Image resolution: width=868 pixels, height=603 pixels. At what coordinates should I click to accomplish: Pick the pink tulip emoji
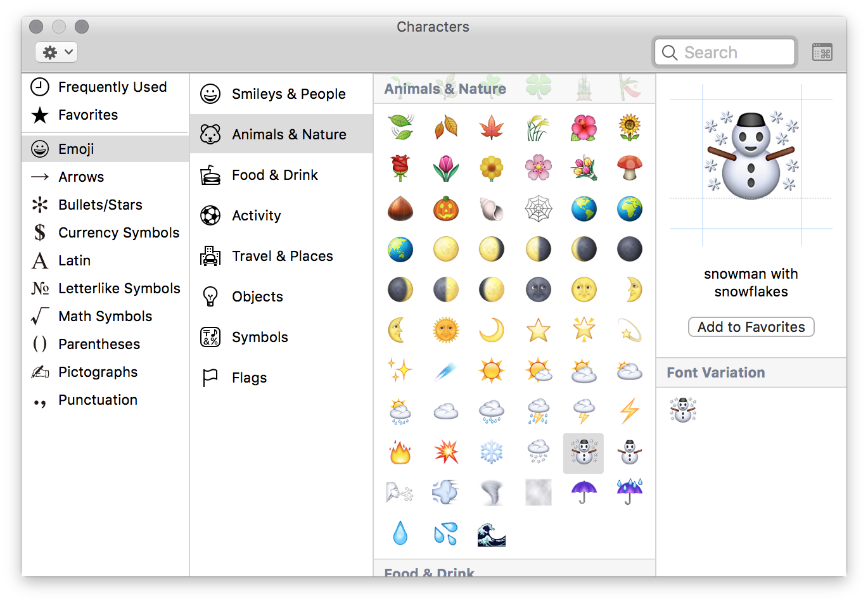[446, 168]
